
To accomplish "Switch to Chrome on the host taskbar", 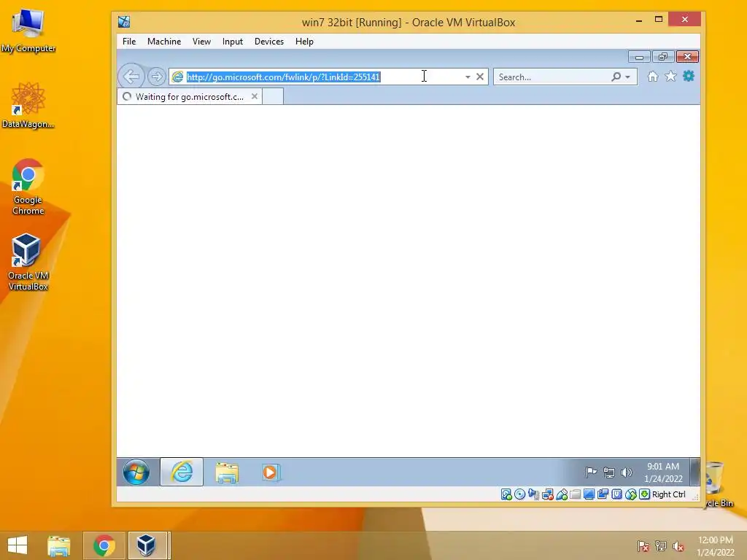I will tap(104, 545).
